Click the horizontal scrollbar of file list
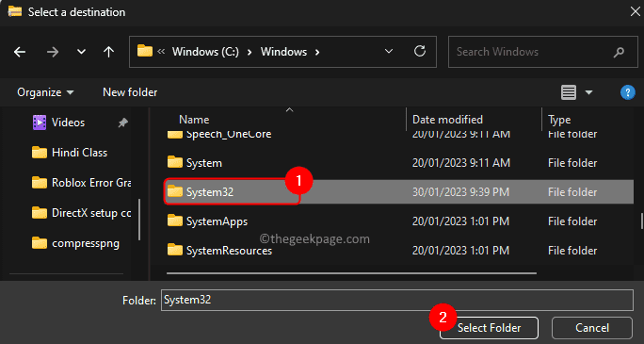This screenshot has width=644, height=344. 351,273
